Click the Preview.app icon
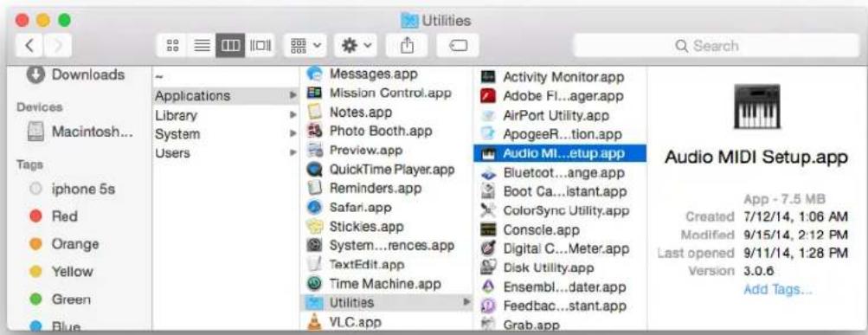 (314, 150)
